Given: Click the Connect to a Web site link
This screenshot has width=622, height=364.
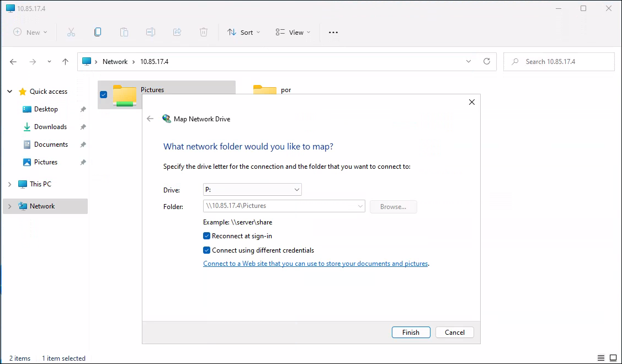Looking at the screenshot, I should click(315, 264).
